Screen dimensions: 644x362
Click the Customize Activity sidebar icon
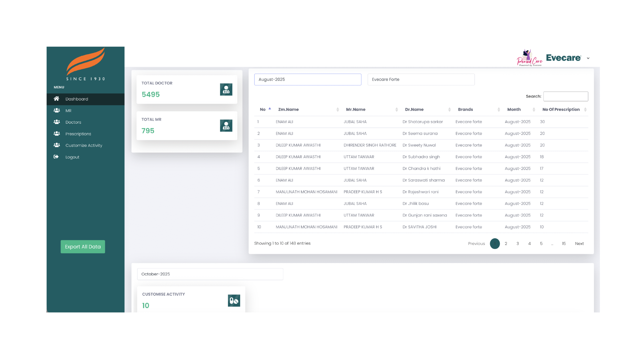click(57, 145)
